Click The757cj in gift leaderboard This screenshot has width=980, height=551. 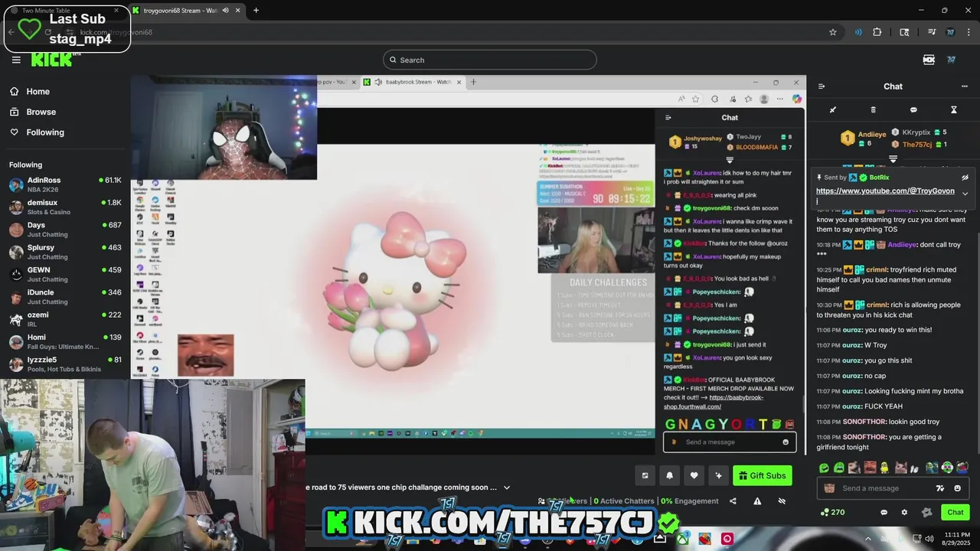(x=917, y=145)
